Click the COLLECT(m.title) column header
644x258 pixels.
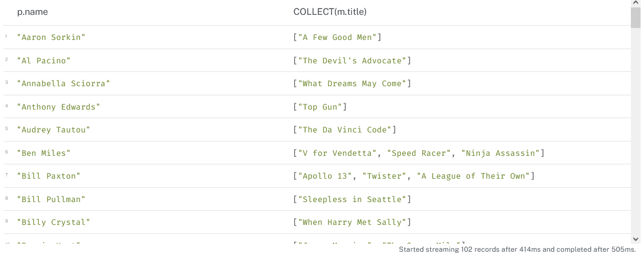pos(330,12)
